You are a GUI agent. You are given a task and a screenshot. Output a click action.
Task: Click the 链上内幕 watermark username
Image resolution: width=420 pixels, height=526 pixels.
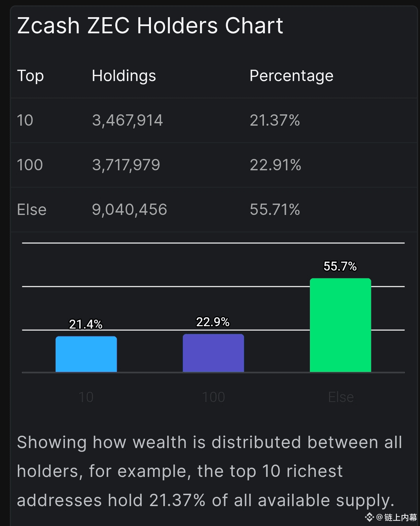[x=400, y=517]
